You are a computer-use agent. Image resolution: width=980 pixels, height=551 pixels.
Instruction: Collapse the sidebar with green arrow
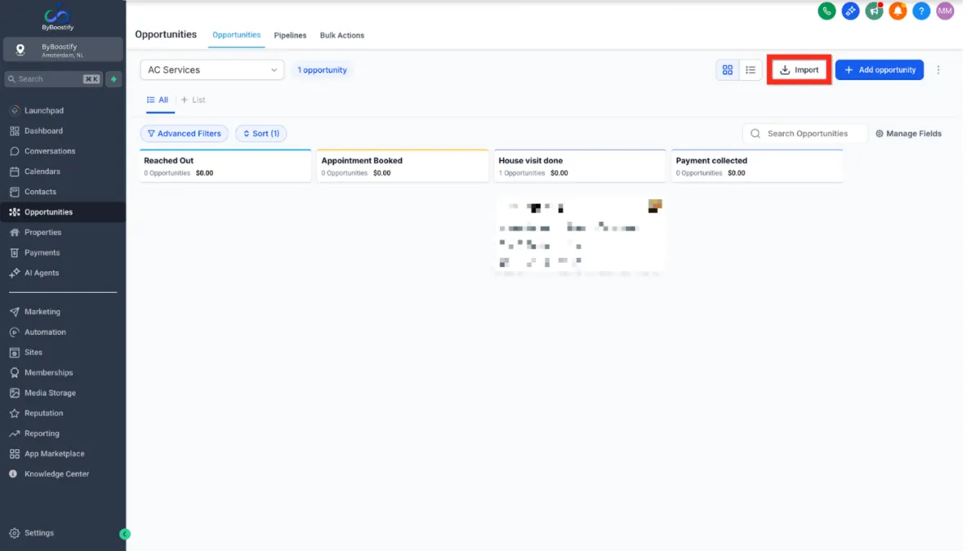(x=125, y=534)
